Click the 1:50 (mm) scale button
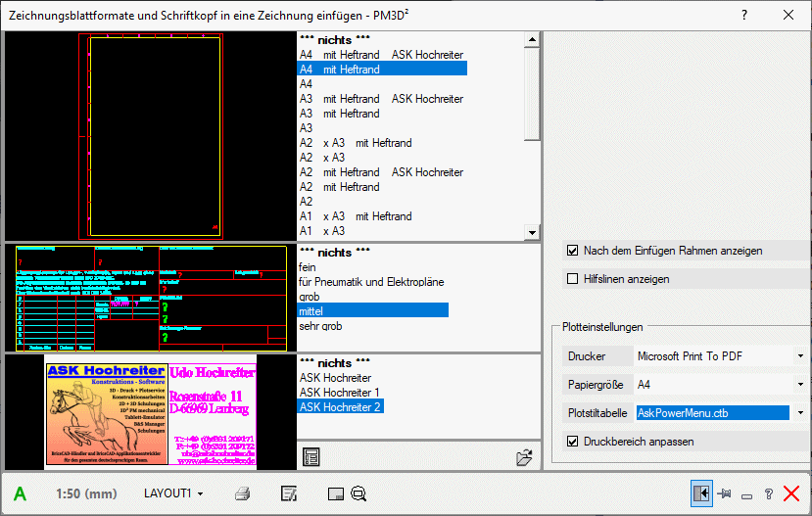Image resolution: width=812 pixels, height=516 pixels. point(86,493)
